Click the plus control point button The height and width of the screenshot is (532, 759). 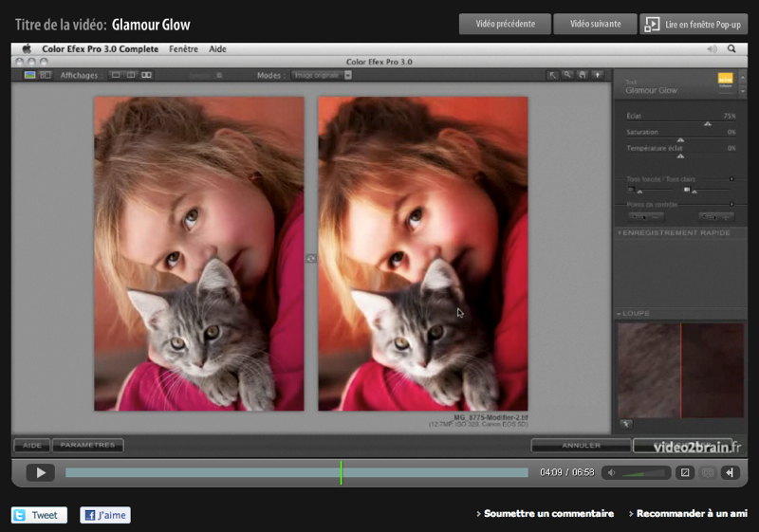(x=716, y=217)
